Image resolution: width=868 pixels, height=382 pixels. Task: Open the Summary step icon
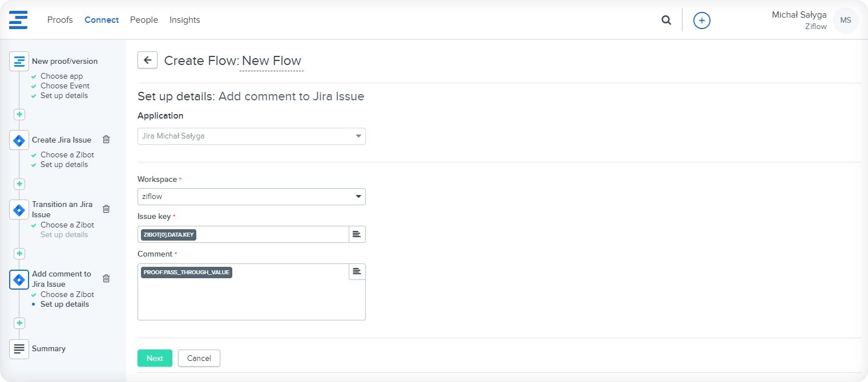tap(19, 349)
